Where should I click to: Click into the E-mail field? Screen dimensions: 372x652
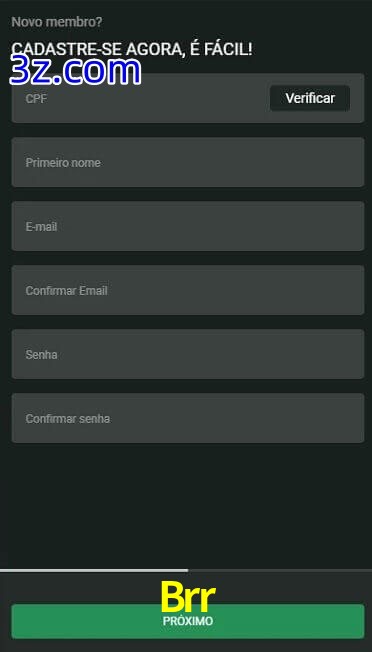coord(188,226)
